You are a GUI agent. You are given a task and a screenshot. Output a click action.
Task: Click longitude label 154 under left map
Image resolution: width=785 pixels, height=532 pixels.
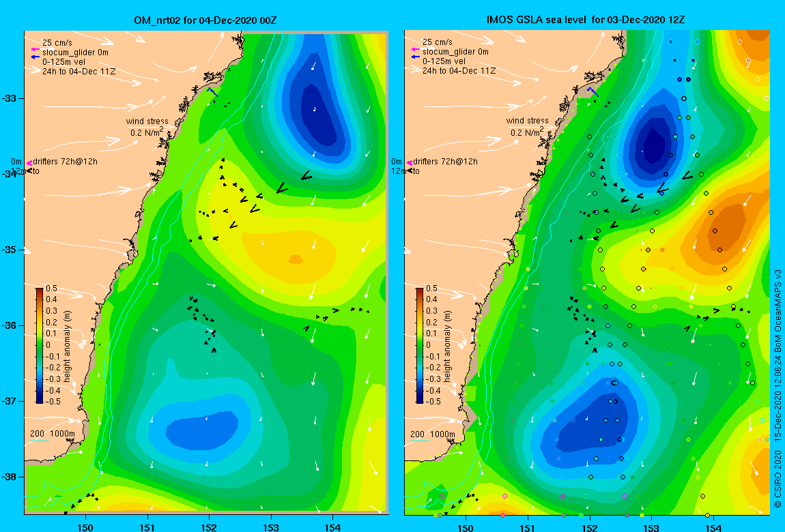pyautogui.click(x=333, y=527)
